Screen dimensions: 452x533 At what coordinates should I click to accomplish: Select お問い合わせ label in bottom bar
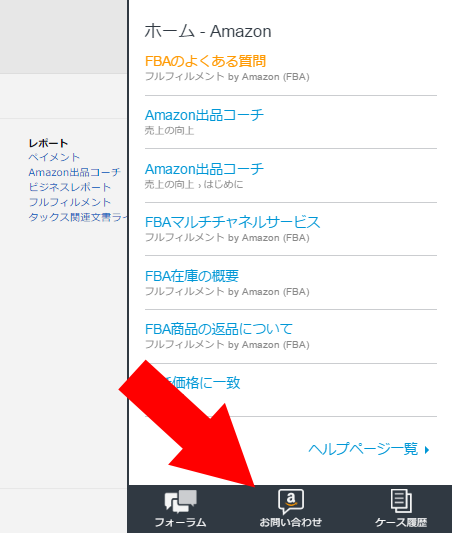coord(291,522)
